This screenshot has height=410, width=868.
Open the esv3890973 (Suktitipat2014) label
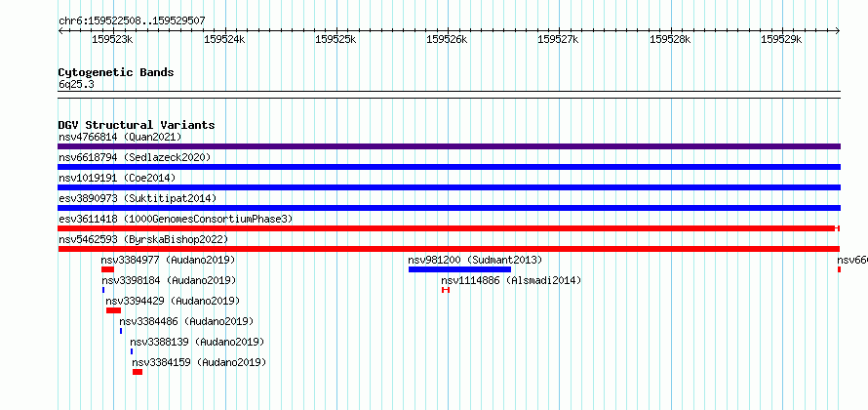138,198
